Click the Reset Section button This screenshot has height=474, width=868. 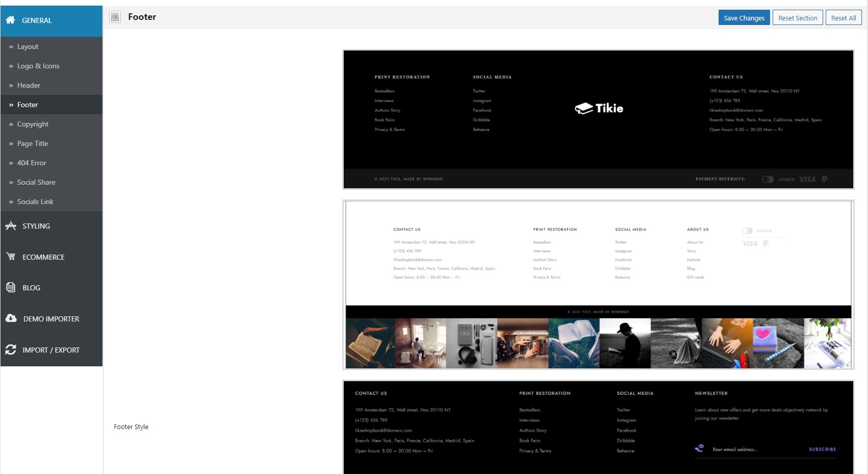(x=798, y=18)
